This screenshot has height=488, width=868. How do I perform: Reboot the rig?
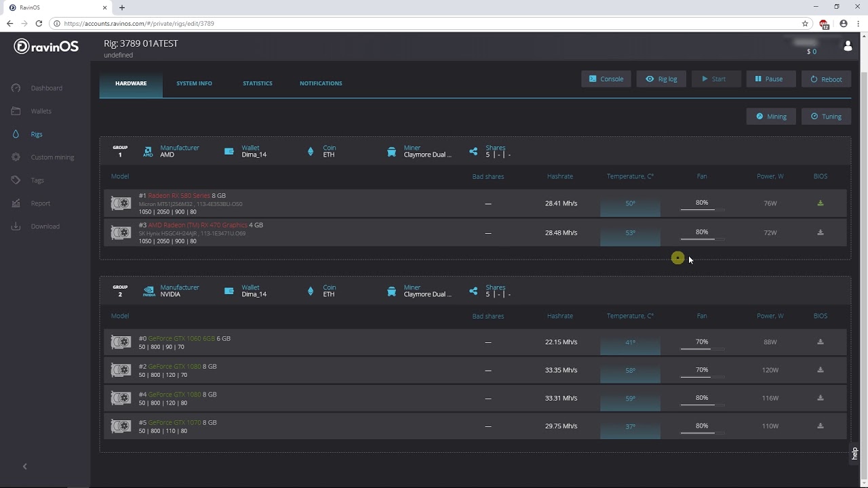[x=826, y=79]
